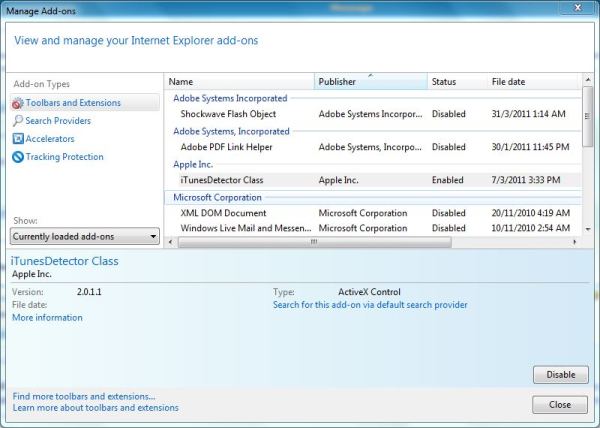Open the Currently loaded add-ons dropdown
This screenshot has height=428, width=600.
point(85,236)
